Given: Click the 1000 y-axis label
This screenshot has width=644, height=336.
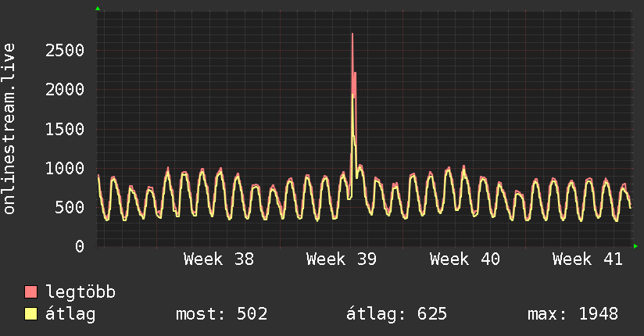Looking at the screenshot, I should coord(65,168).
